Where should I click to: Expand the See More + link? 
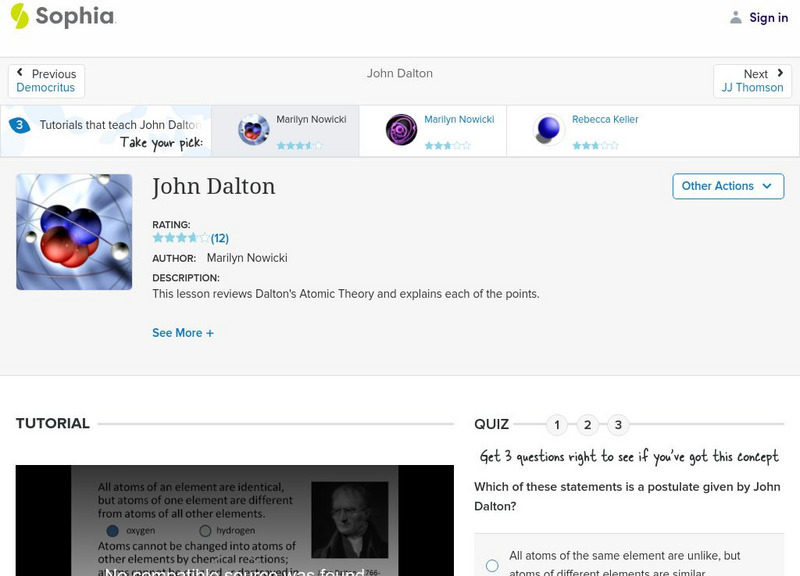(183, 333)
